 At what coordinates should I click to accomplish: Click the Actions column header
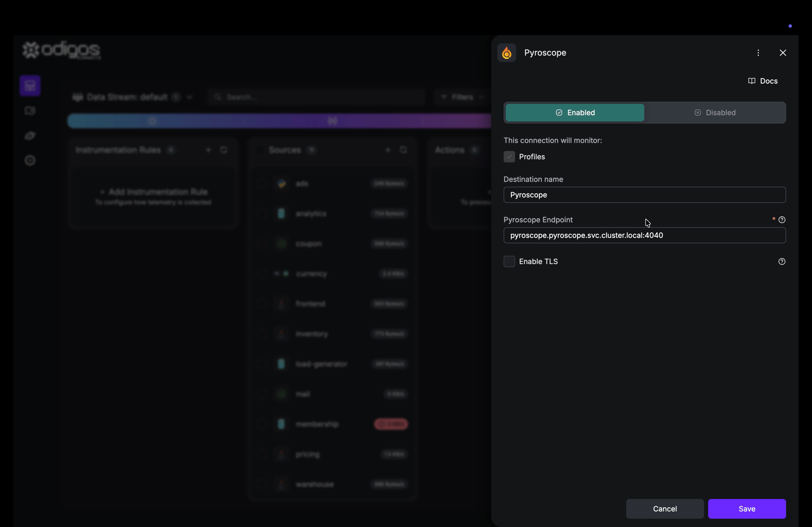pos(449,150)
